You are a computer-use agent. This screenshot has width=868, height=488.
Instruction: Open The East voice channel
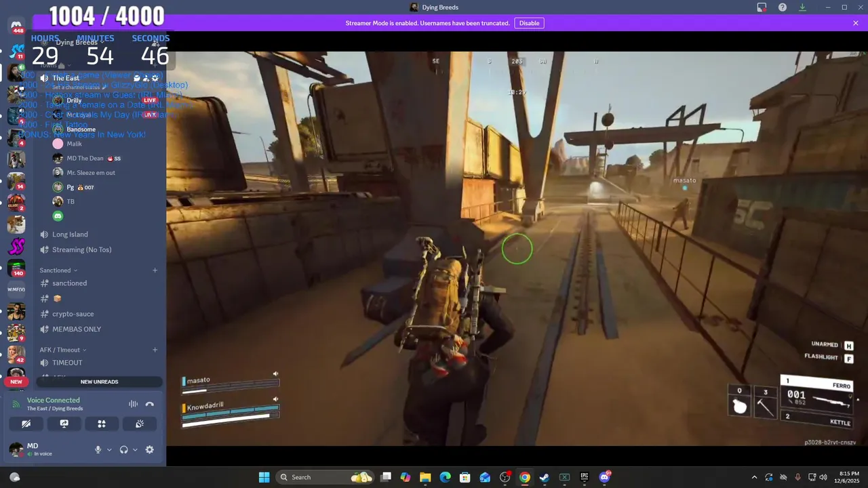[x=66, y=78]
